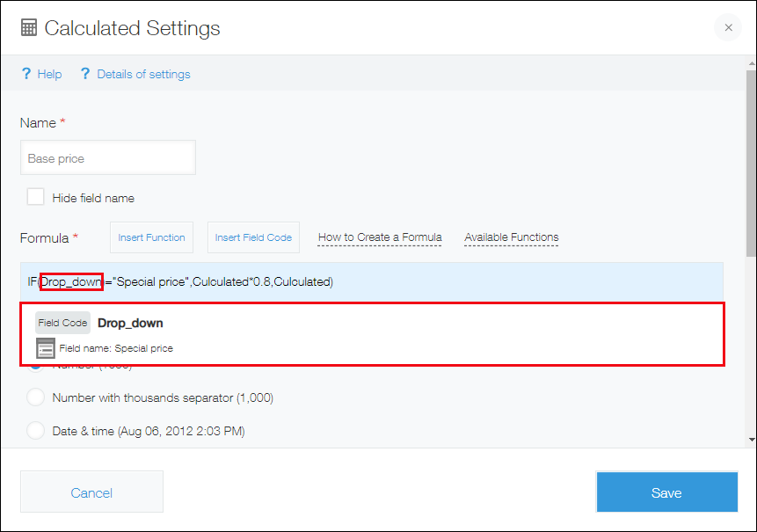Screen dimensions: 757x532
Task: Click the highlighted Drop_down token in the formula
Action: tap(71, 281)
